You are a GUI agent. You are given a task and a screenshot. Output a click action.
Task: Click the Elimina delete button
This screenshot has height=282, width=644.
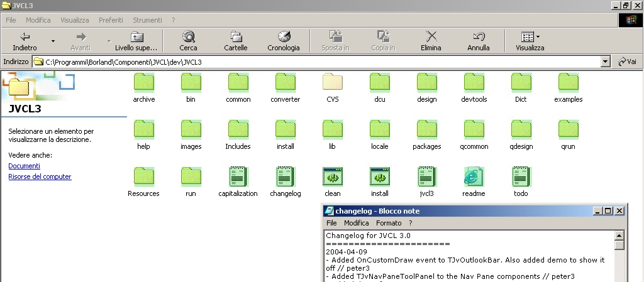tap(431, 41)
